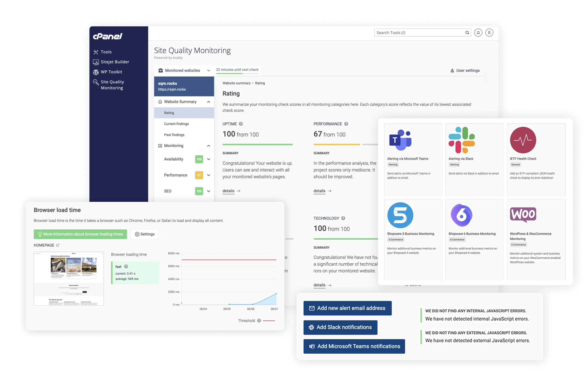The width and height of the screenshot is (588, 380).
Task: Open Alerting via Slack title
Action: tap(461, 159)
